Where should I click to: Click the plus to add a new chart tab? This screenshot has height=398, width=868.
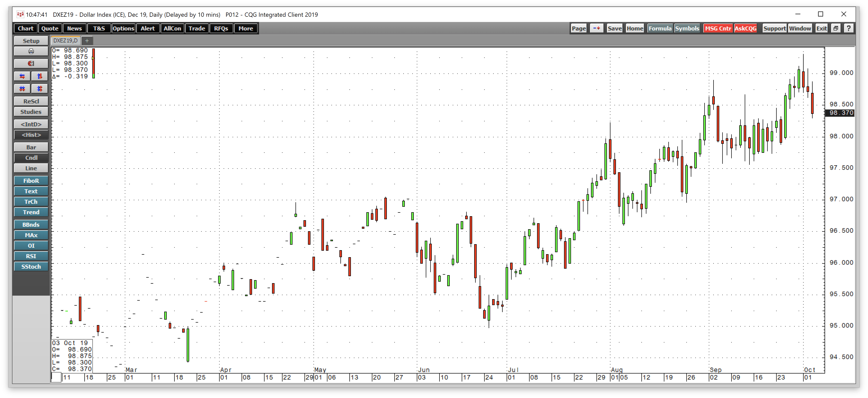click(x=87, y=40)
